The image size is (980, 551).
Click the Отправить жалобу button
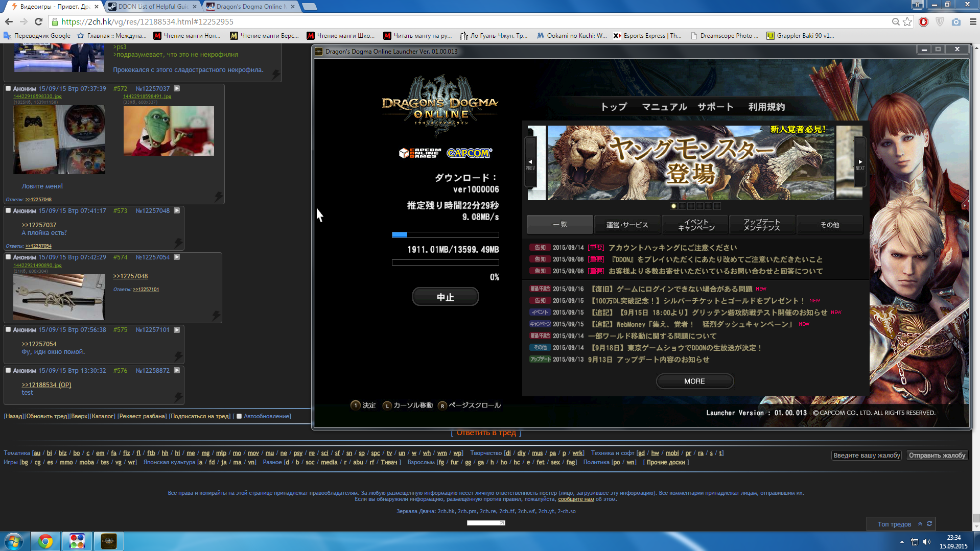click(x=937, y=455)
